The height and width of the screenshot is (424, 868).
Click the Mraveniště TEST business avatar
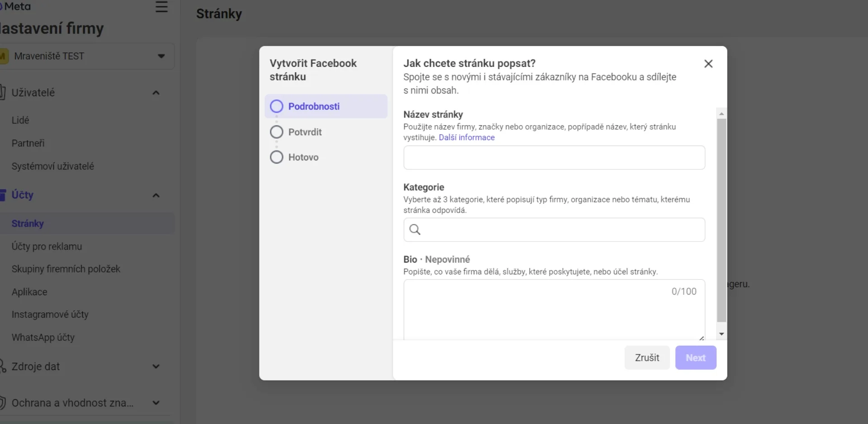[4, 57]
